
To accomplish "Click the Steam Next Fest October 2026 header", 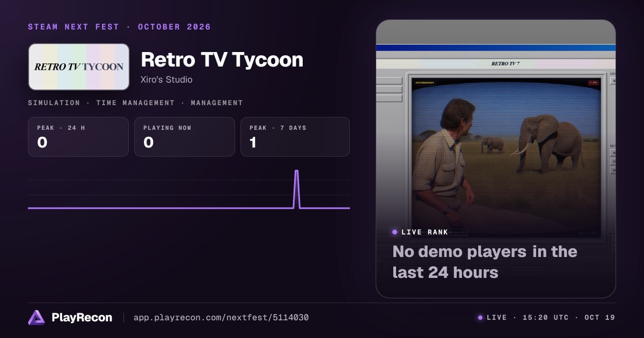I will (x=119, y=27).
